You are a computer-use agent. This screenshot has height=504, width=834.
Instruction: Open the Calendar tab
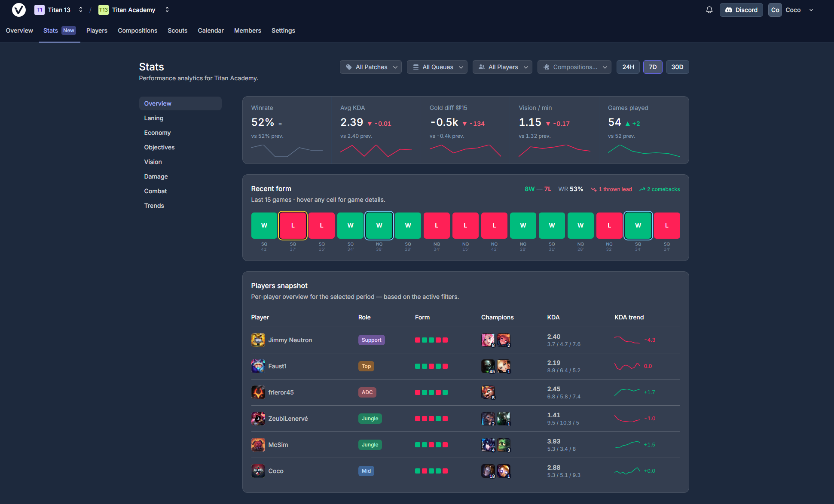coord(211,30)
